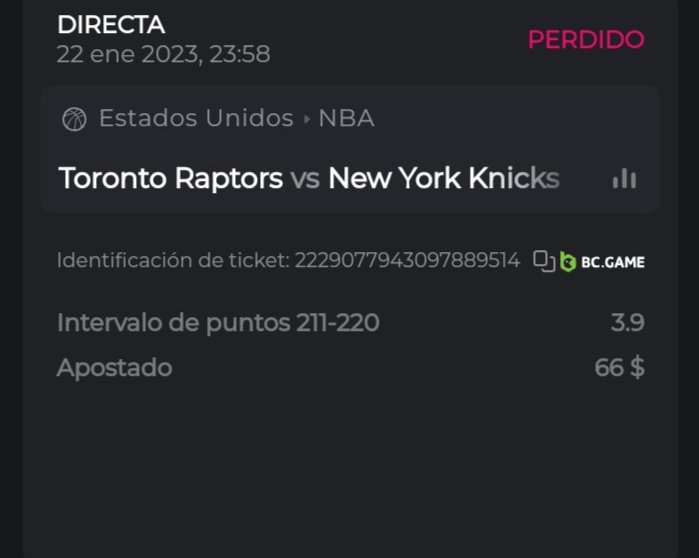Click the "vs" text in the match title
Screen dimensions: 699x558
[x=305, y=180]
